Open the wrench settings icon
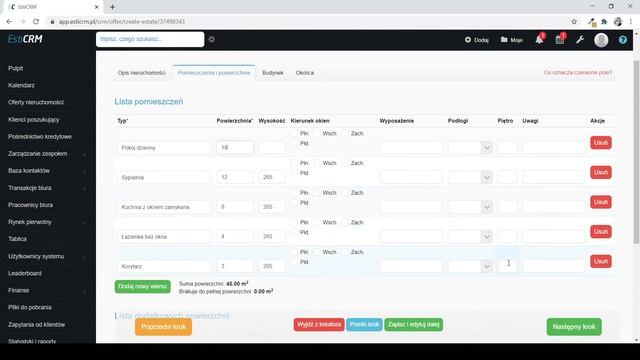The width and height of the screenshot is (640, 360). 580,40
